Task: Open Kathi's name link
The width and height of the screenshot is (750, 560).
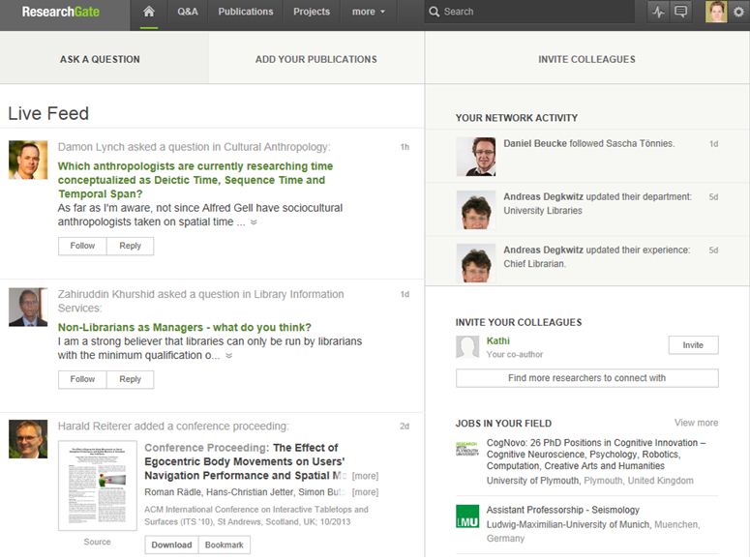Action: 498,341
